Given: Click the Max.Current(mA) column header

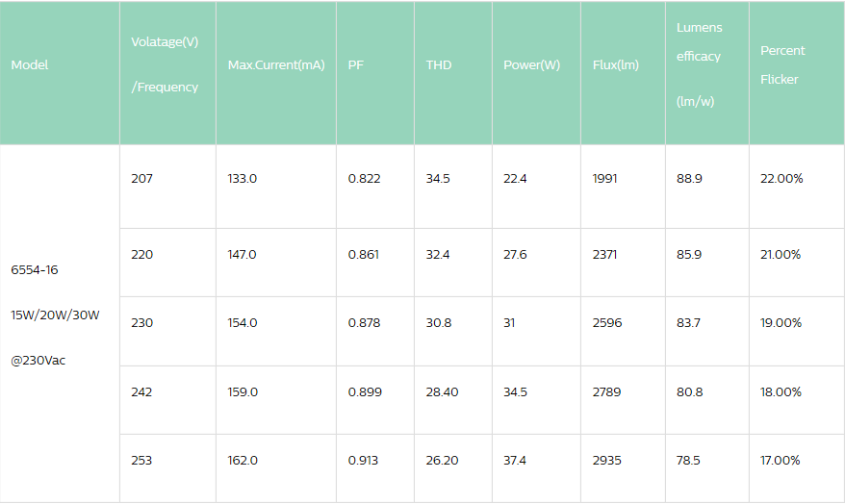Looking at the screenshot, I should 276,73.
